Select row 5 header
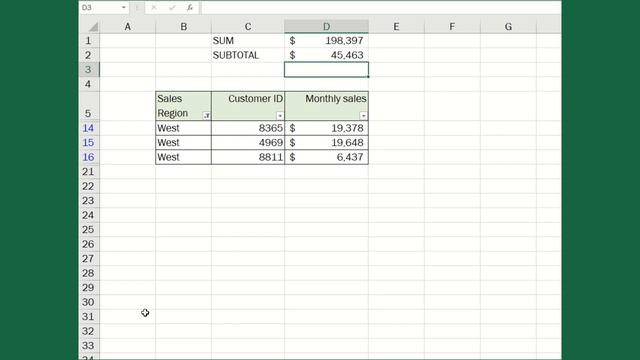 [89, 106]
